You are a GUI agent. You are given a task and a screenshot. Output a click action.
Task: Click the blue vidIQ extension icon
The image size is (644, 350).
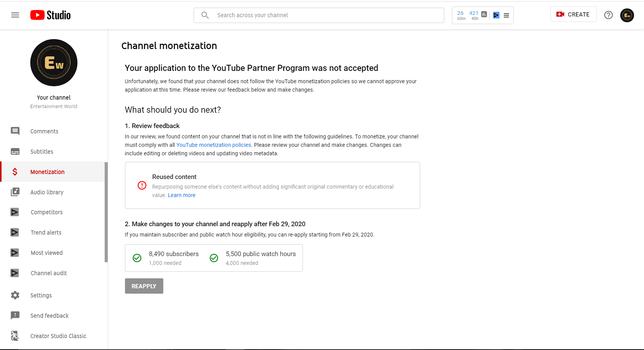tap(496, 15)
